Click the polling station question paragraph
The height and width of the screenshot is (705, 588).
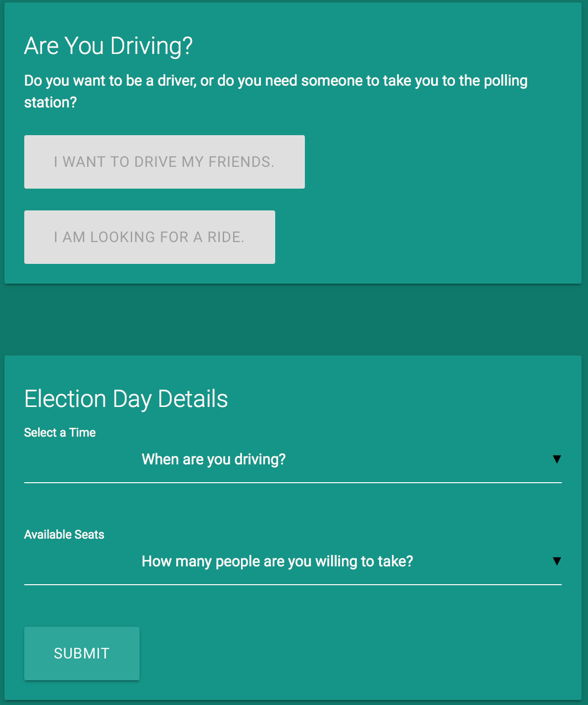276,91
